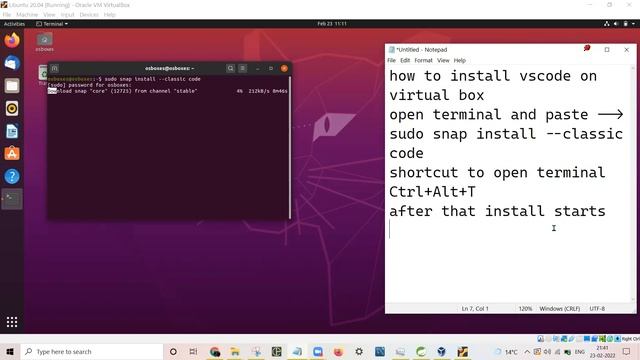The width and height of the screenshot is (640, 360).
Task: Click the new tab button in the terminal
Action: pos(54,69)
